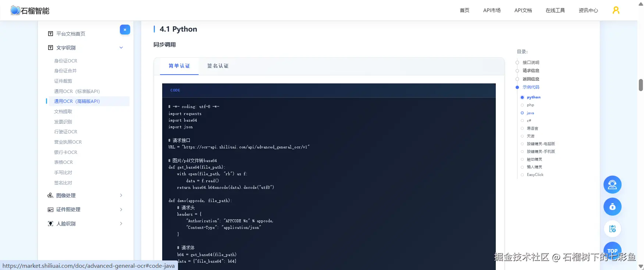Select the 触动精灵 anchor in the contents list

(x=534, y=159)
